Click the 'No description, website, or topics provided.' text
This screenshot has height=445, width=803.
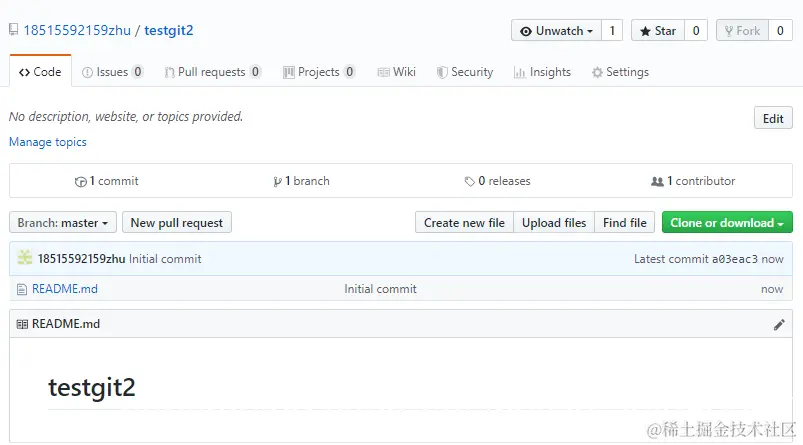coord(126,117)
